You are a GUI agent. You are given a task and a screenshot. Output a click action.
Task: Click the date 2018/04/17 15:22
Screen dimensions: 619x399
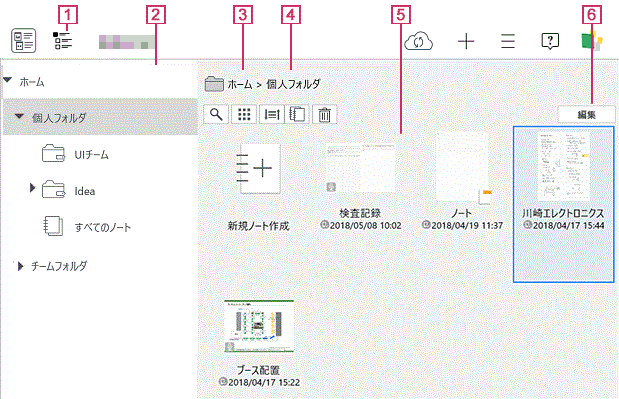point(264,382)
